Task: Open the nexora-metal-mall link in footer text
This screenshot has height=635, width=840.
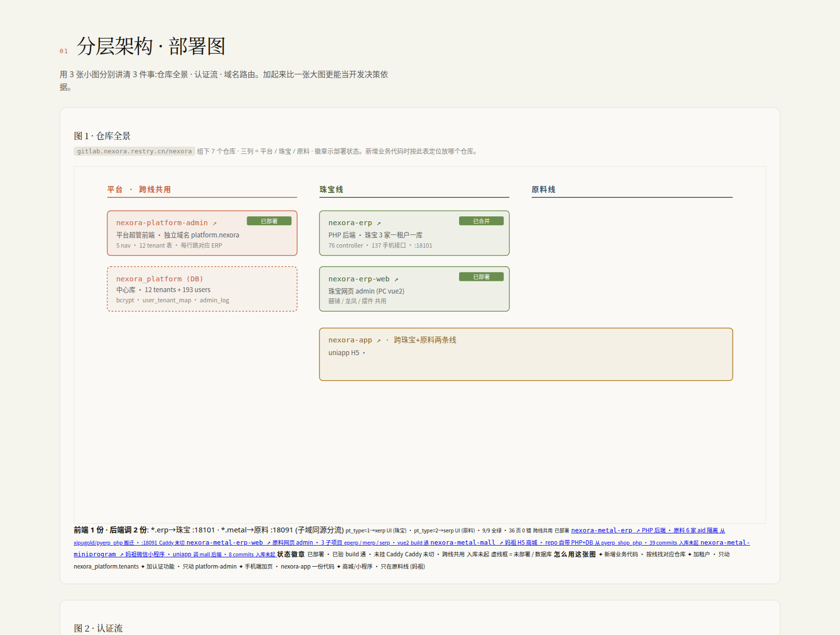Action: [x=467, y=543]
